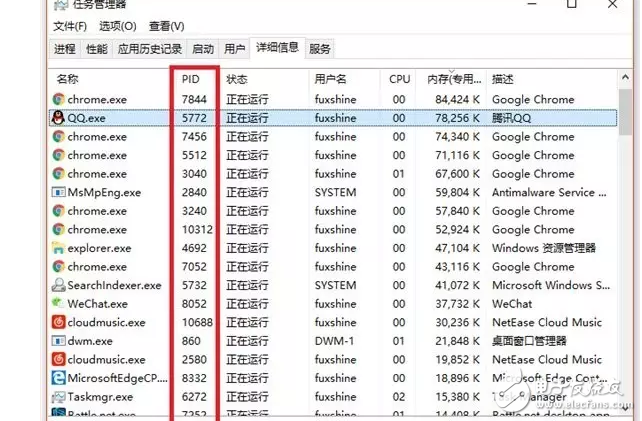Click the PID value 10312
The height and width of the screenshot is (421, 642).
[197, 229]
